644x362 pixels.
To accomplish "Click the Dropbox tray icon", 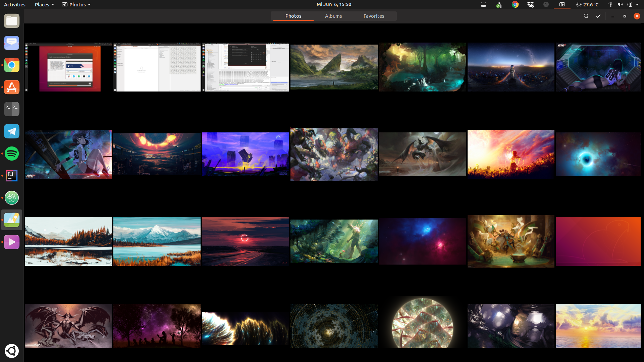I will [x=531, y=4].
